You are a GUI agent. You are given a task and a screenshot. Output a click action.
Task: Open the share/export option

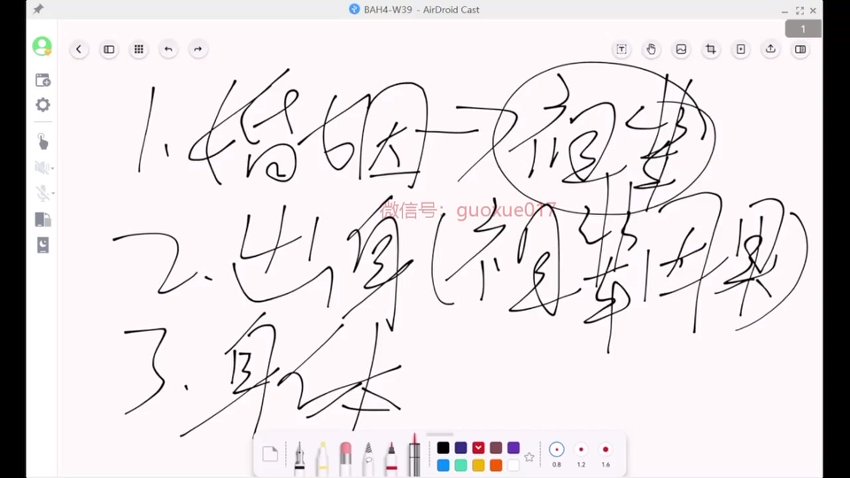click(x=770, y=49)
